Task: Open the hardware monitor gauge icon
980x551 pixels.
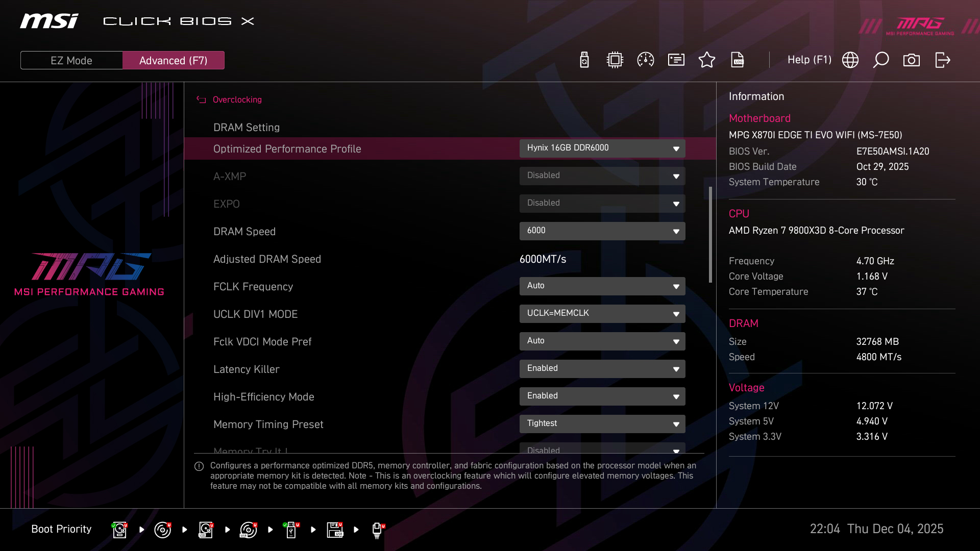Action: [x=646, y=60]
